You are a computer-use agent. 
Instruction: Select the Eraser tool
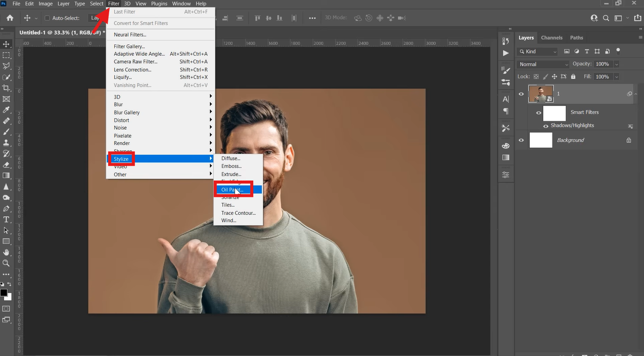[x=6, y=165]
